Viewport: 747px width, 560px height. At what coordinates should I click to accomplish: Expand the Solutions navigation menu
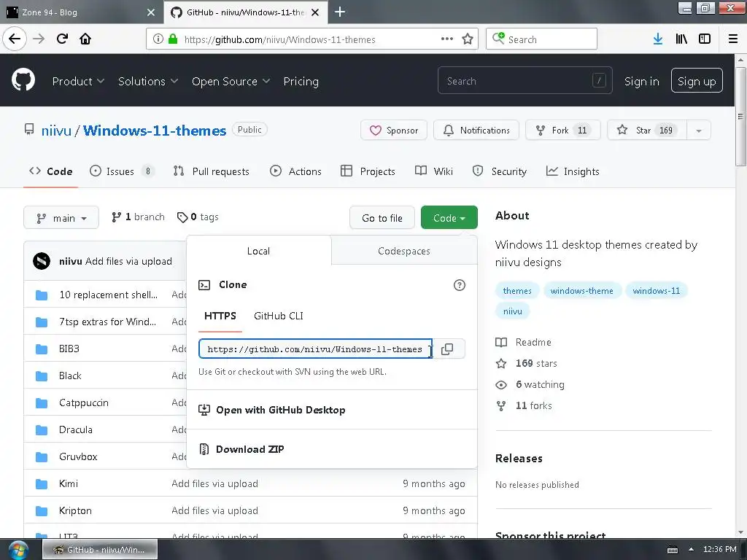click(x=148, y=82)
